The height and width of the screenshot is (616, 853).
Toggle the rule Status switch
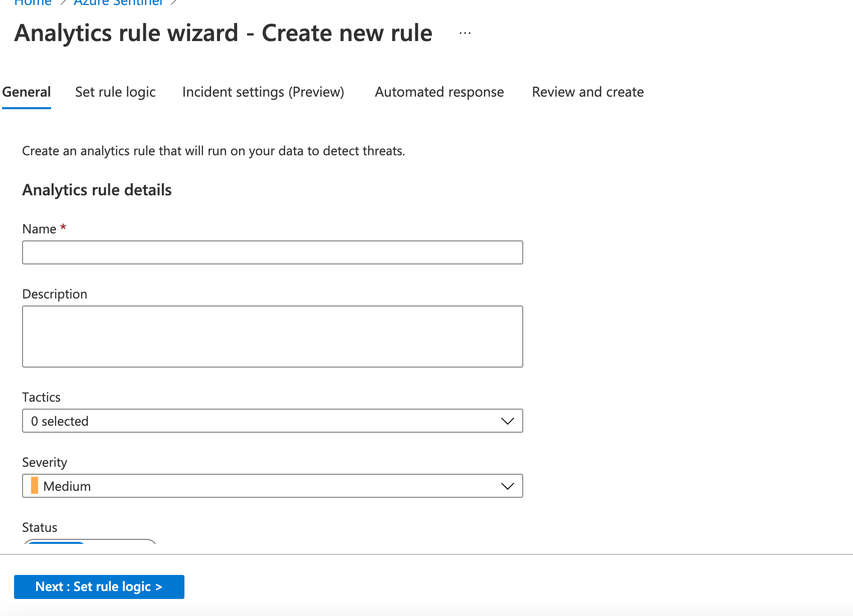pyautogui.click(x=89, y=542)
